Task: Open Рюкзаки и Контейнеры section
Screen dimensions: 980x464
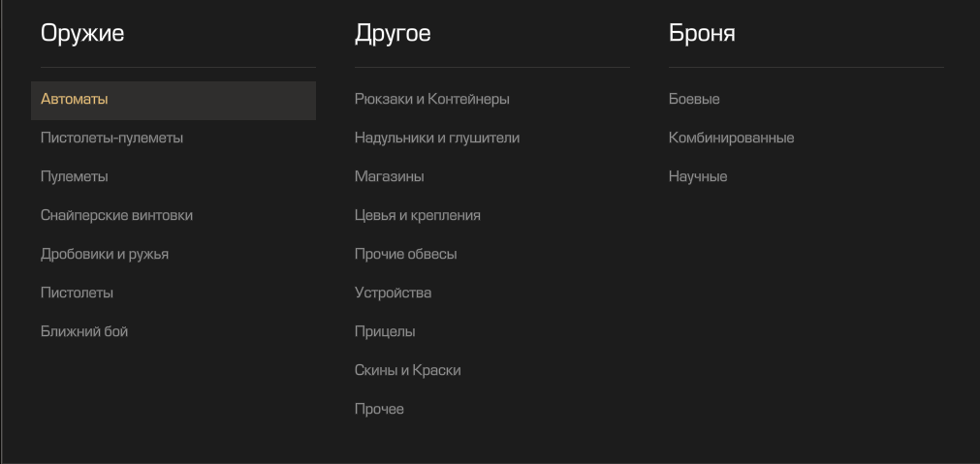Action: (432, 100)
